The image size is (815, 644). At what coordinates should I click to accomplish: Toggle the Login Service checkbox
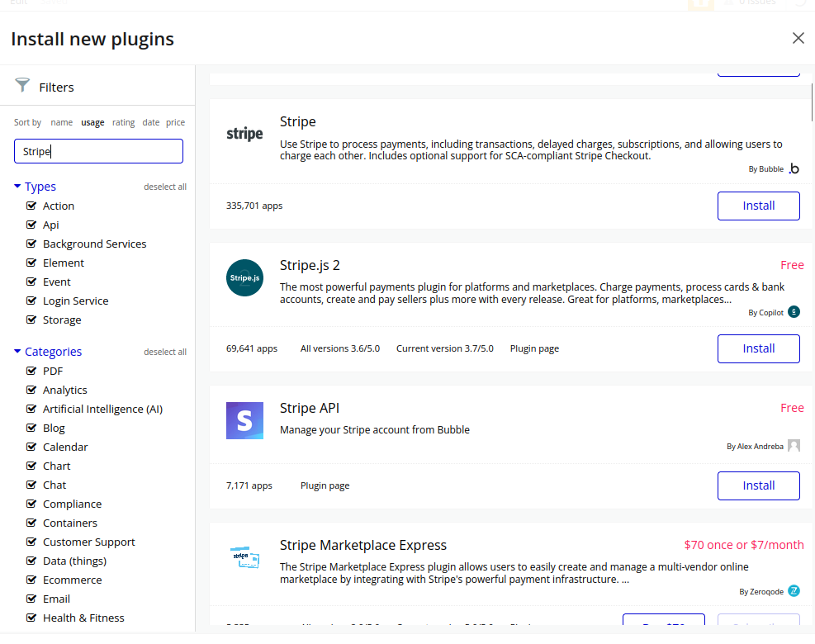(x=31, y=301)
